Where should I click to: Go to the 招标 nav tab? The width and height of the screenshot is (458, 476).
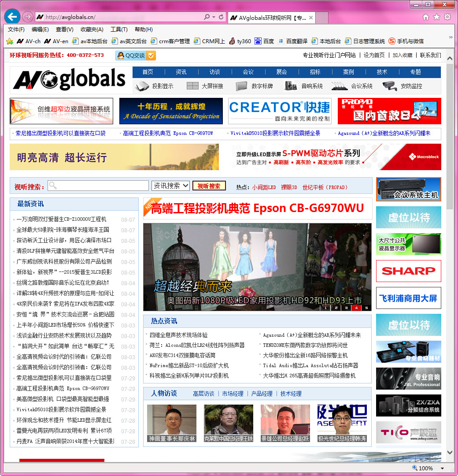coord(315,72)
